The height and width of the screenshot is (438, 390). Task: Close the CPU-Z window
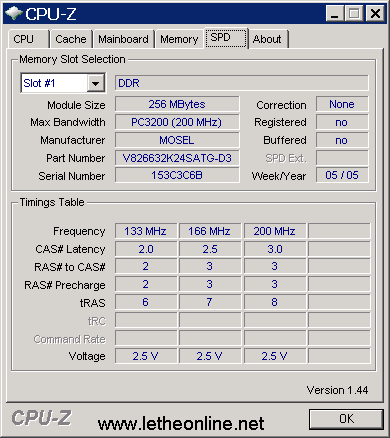click(375, 14)
